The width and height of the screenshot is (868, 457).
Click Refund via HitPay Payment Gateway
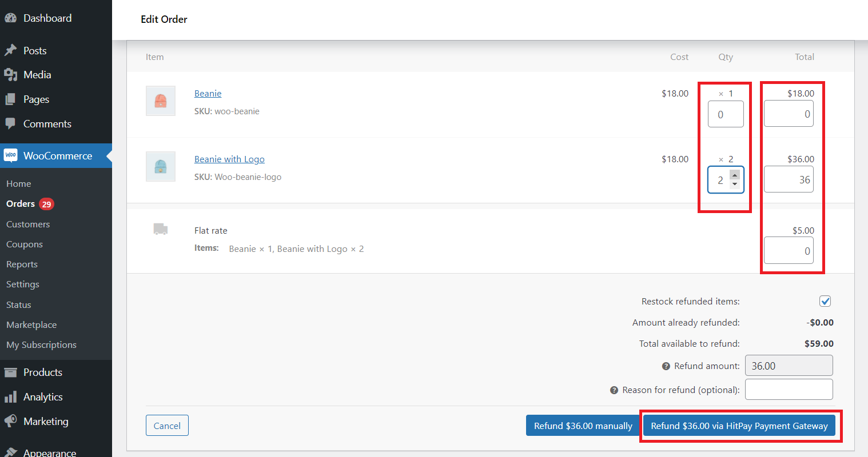[x=739, y=426]
